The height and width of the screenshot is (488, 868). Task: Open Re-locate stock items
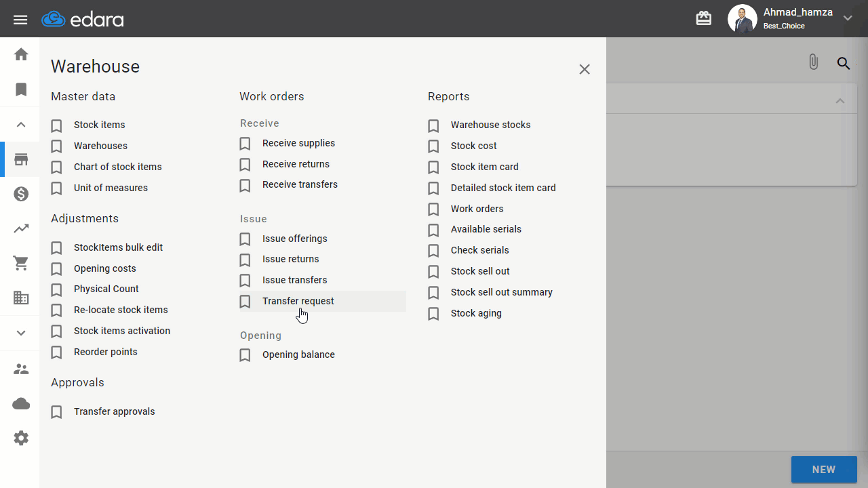coord(121,310)
